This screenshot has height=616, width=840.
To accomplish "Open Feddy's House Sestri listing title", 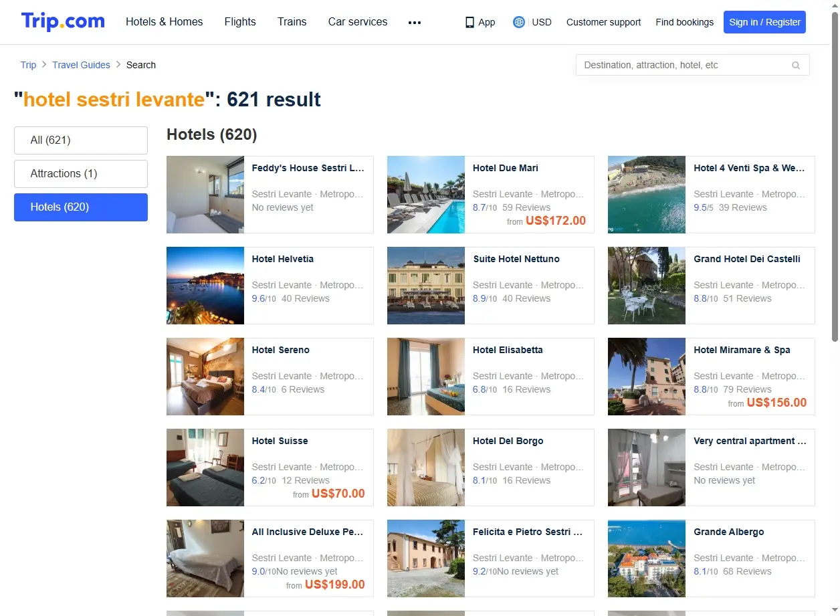I will tap(308, 168).
